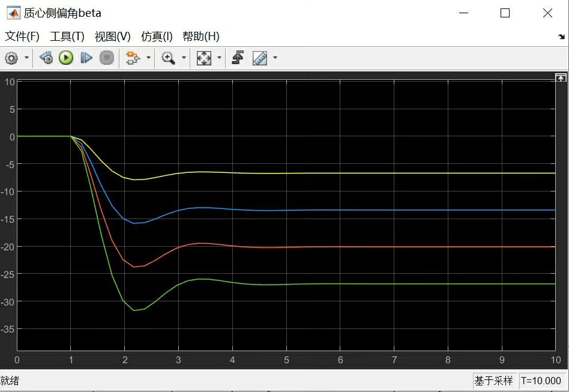Screen dimensions: 569x392
Task: Click the stop simulation button
Action: click(107, 58)
